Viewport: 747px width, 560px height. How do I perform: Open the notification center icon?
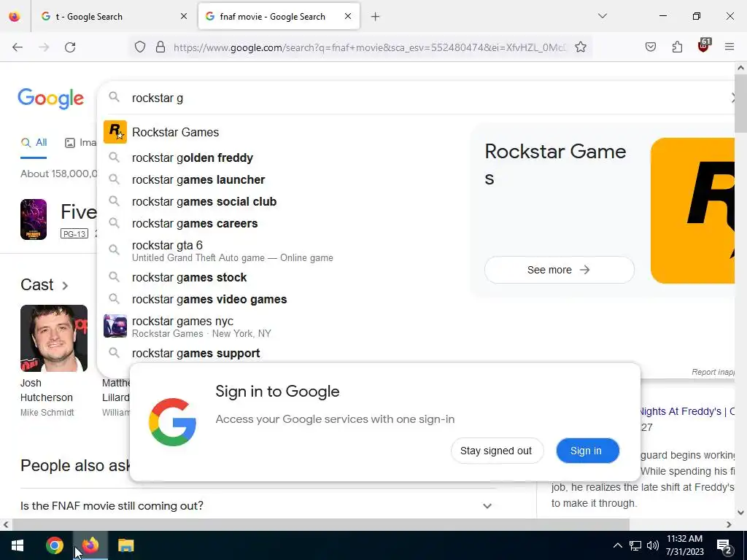point(725,546)
